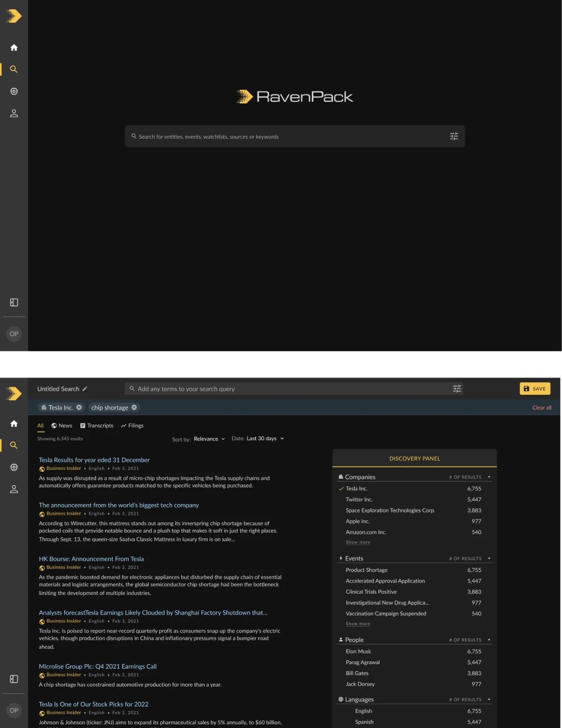Collapse the People section in the Discovery Panel
This screenshot has width=562, height=728.
(x=489, y=640)
